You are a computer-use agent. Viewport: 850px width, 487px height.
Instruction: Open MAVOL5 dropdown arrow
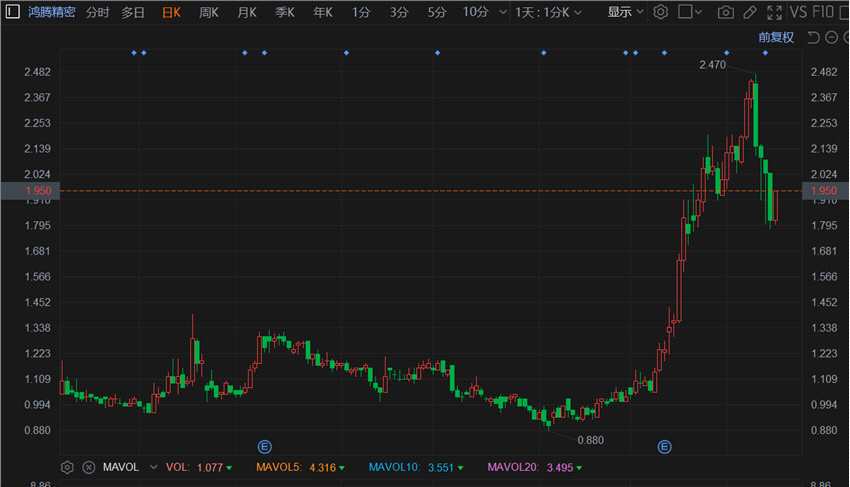click(x=342, y=468)
